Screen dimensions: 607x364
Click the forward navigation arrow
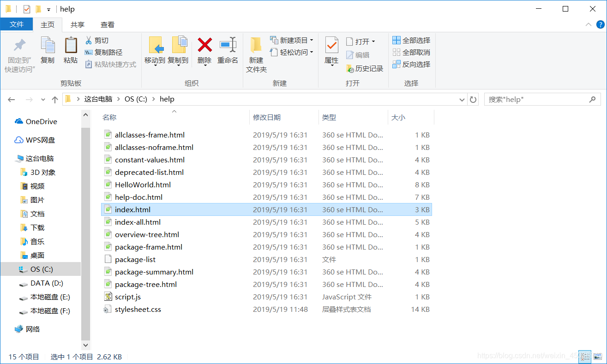click(x=29, y=99)
